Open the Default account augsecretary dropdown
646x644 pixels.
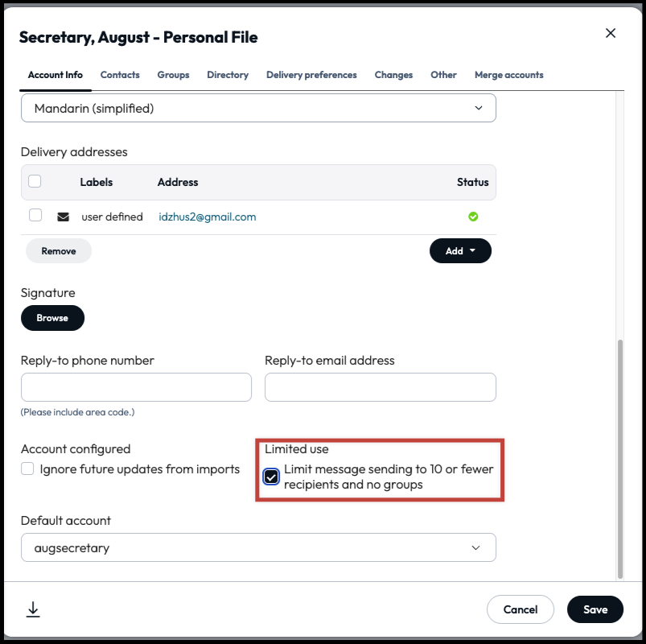[x=258, y=548]
